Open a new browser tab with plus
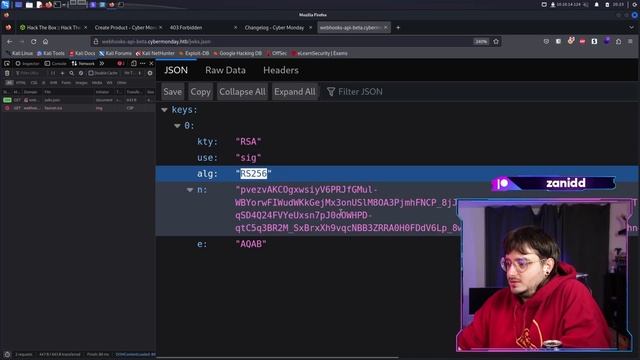Viewport: 640px width, 360px height. (398, 28)
